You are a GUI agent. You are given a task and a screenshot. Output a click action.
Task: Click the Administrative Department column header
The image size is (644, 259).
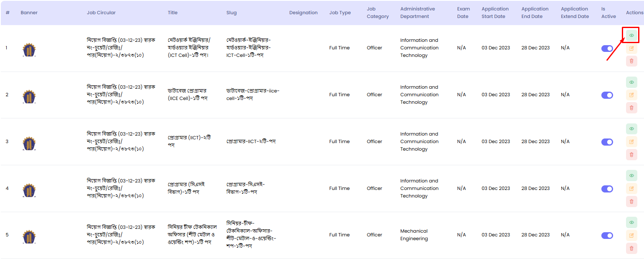[x=417, y=13]
